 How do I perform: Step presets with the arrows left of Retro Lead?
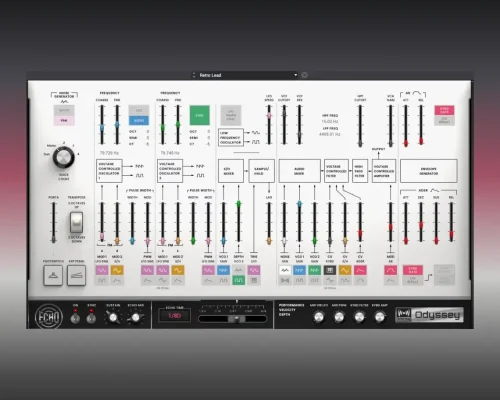[x=194, y=75]
